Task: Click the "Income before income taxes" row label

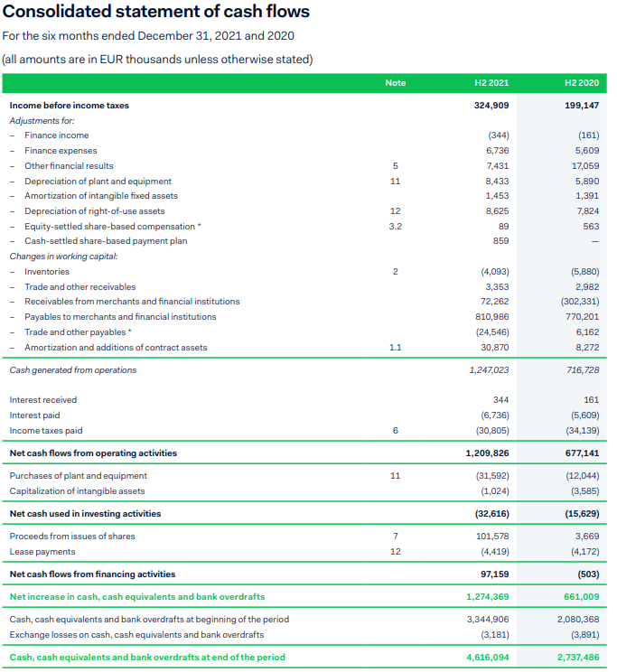Action: pos(69,106)
